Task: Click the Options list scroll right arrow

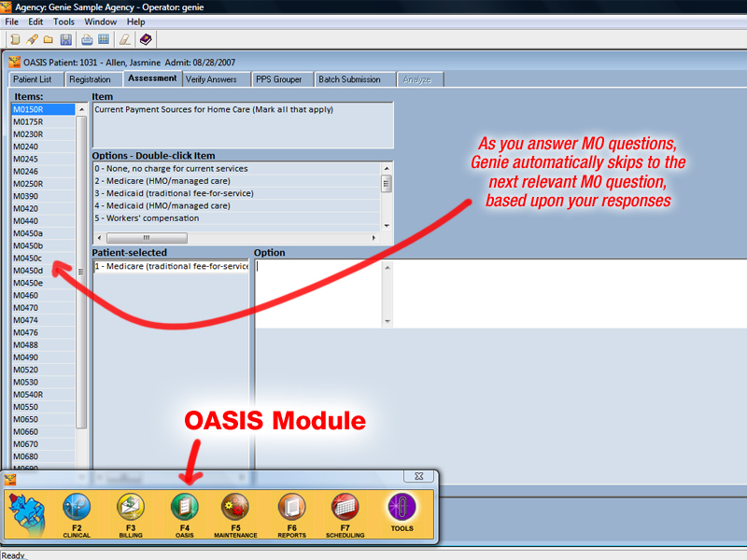Action: tap(374, 238)
